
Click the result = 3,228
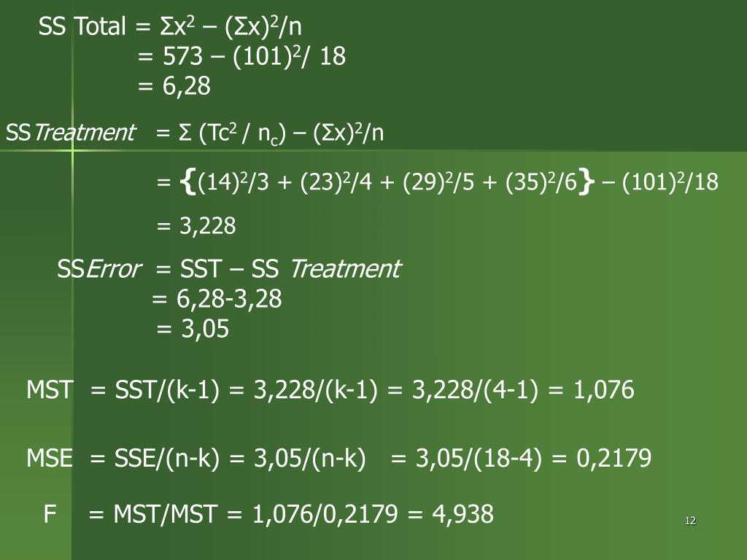(x=196, y=226)
